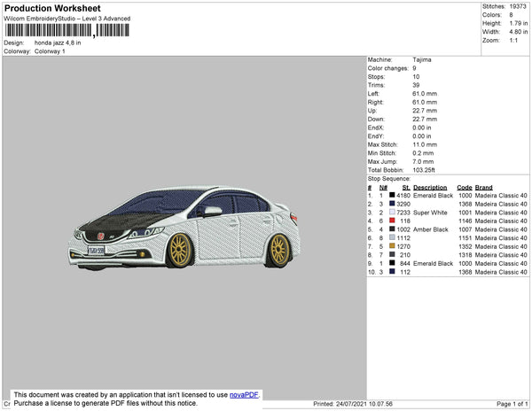
Task: Select the navy swatch for stop 2
Action: [392, 204]
